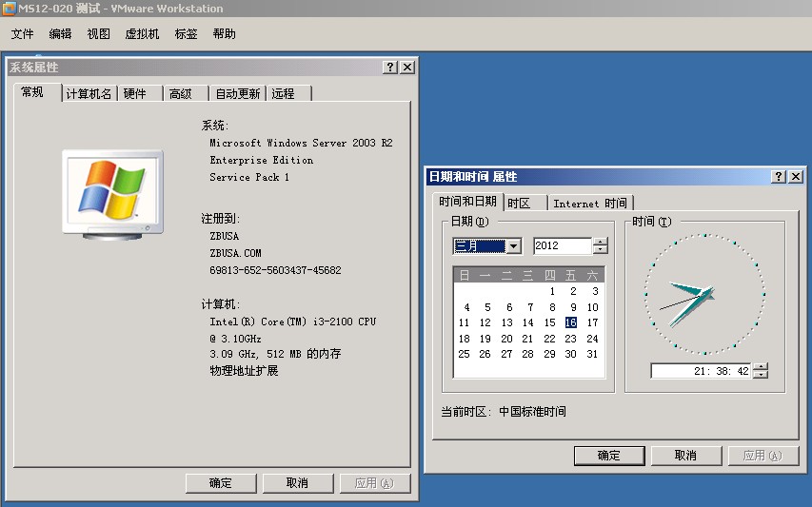Select the 时间和日期 tab
This screenshot has height=507, width=812.
[467, 202]
